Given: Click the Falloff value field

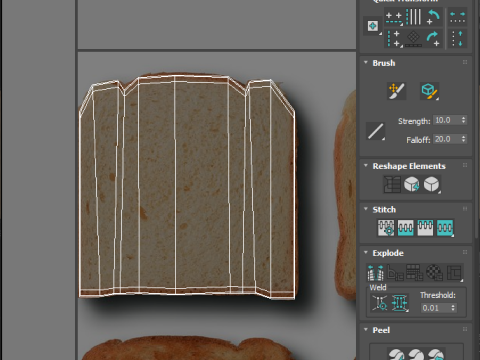Looking at the screenshot, I should coord(446,139).
